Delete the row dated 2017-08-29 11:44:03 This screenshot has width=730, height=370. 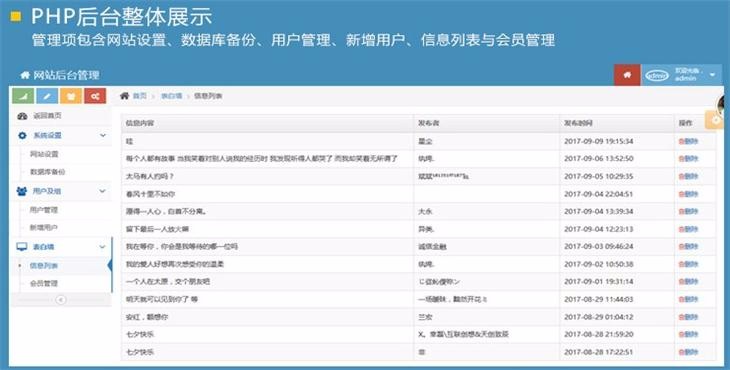[688, 299]
